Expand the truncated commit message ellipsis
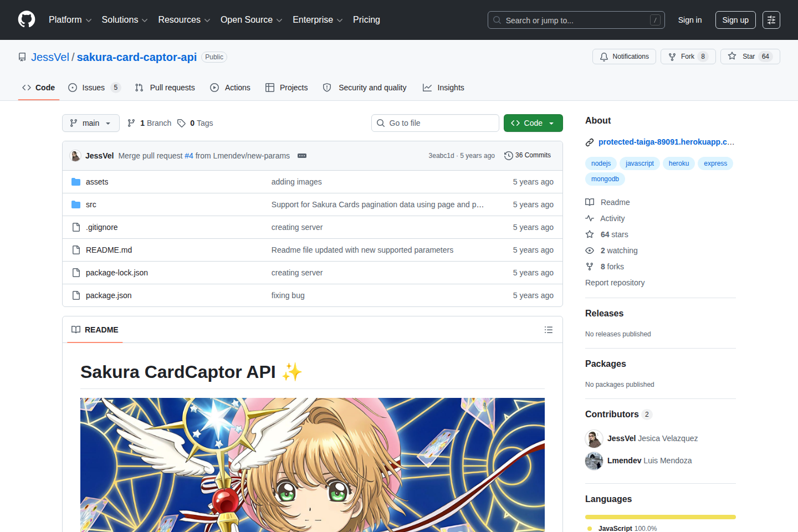798x532 pixels. tap(301, 156)
